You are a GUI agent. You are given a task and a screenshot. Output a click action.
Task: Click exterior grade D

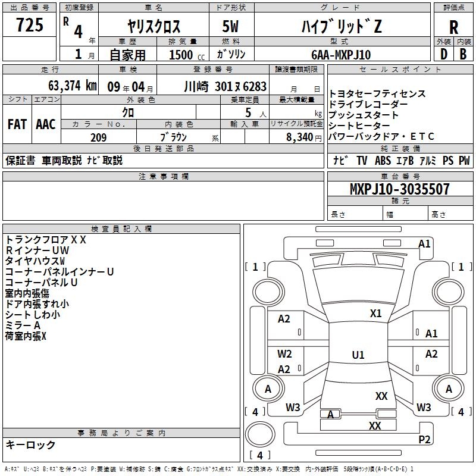[443, 54]
